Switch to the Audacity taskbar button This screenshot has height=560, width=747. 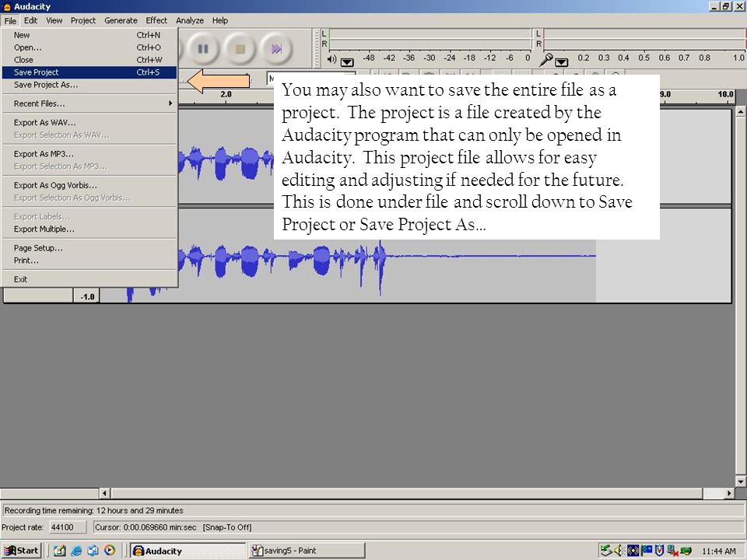click(188, 551)
